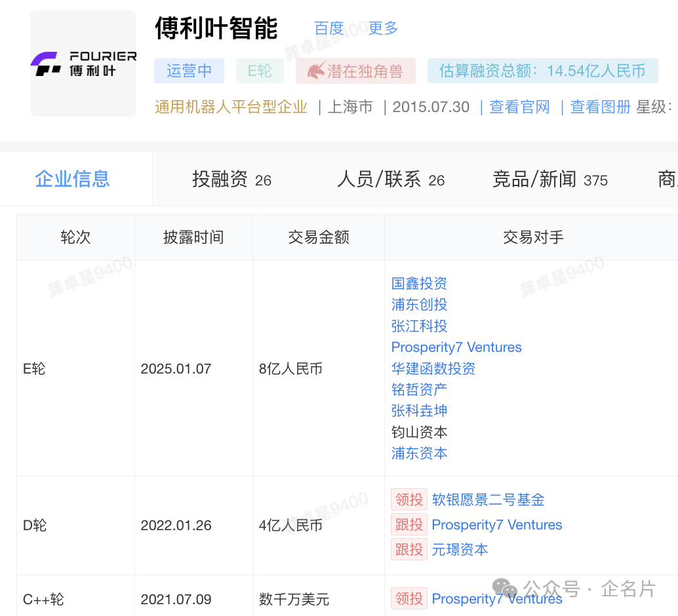The image size is (678, 616).
Task: Click the date 2021.07.09
Action: pyautogui.click(x=176, y=599)
